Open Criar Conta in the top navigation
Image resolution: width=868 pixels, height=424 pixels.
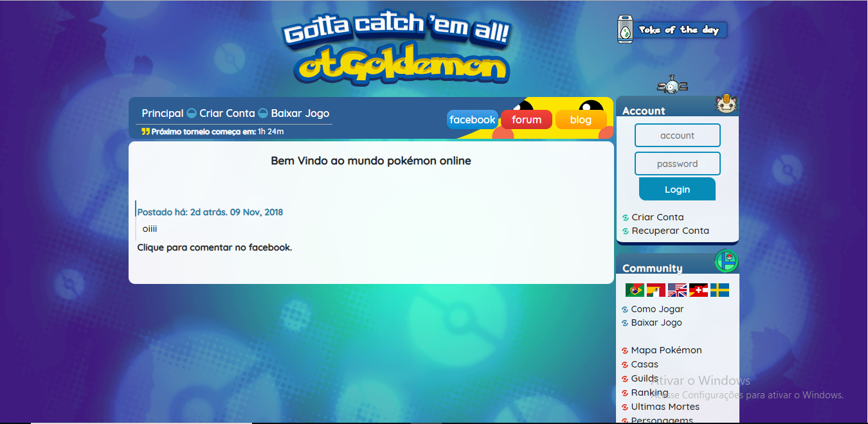coord(227,113)
